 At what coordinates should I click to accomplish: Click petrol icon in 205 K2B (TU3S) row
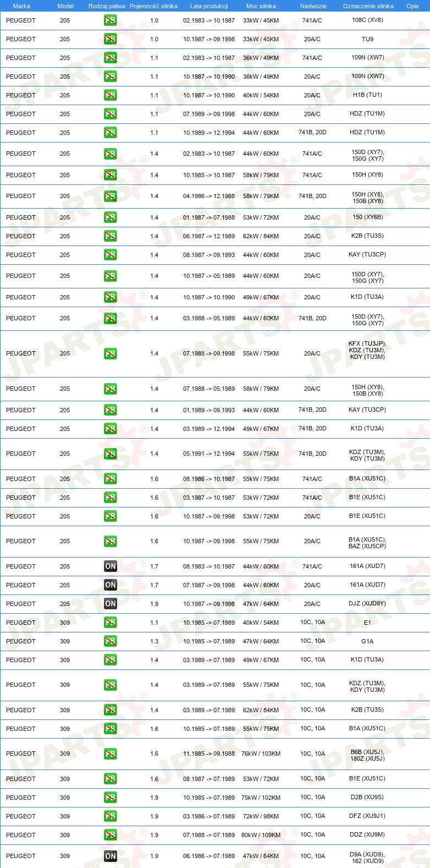pyautogui.click(x=111, y=236)
